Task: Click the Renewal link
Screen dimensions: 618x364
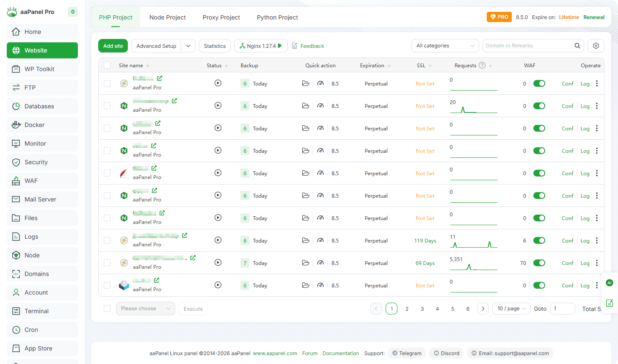Action: pos(593,17)
